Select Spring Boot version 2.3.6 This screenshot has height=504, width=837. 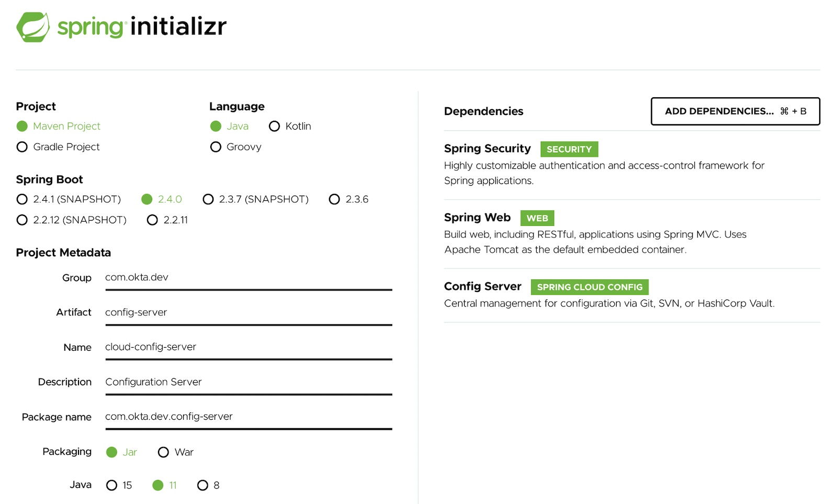click(x=334, y=199)
